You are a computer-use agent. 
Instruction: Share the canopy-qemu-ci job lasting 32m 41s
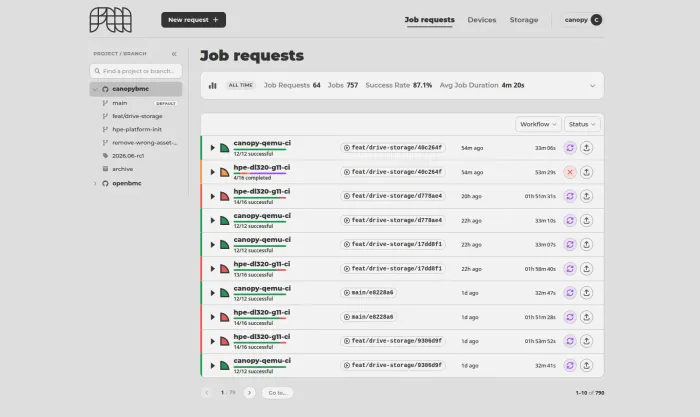[586, 365]
